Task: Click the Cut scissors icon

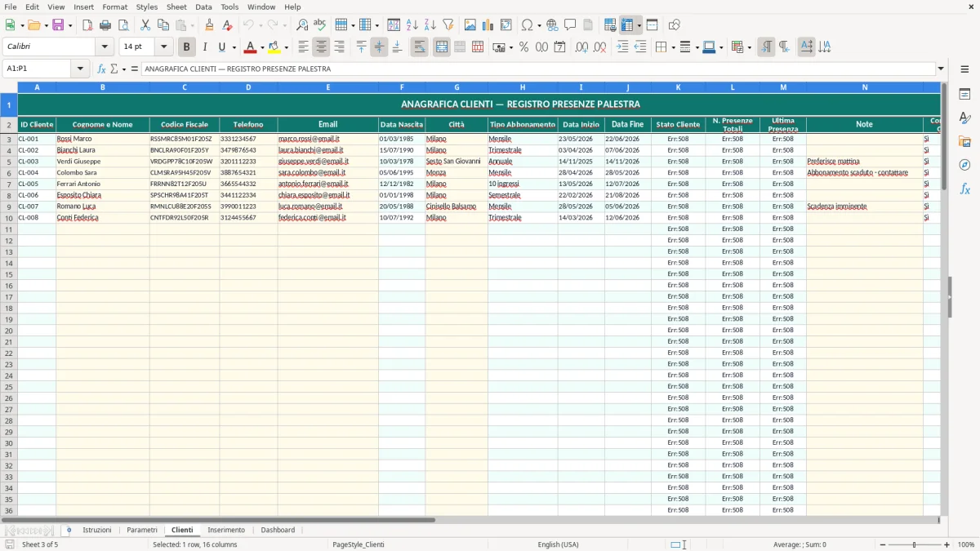Action: (x=145, y=25)
